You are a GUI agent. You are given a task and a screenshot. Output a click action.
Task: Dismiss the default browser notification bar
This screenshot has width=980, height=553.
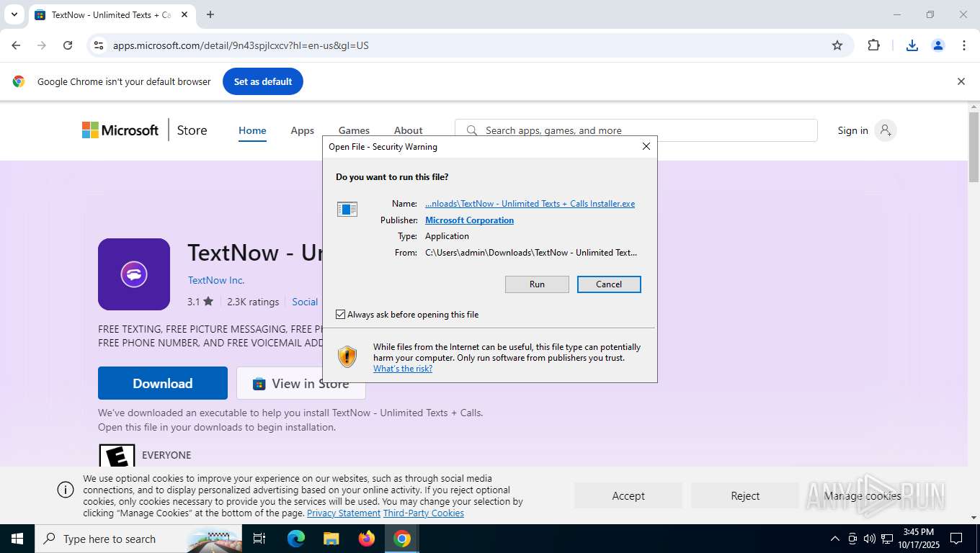tap(961, 81)
